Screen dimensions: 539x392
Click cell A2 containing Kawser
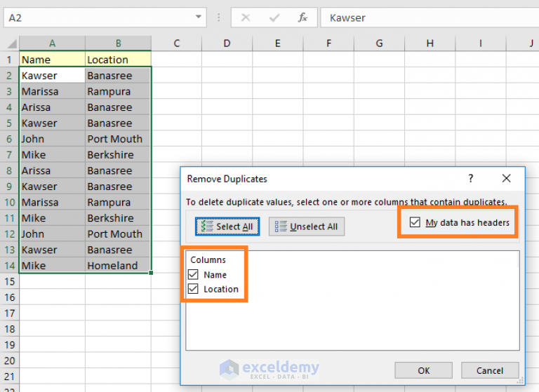click(52, 75)
